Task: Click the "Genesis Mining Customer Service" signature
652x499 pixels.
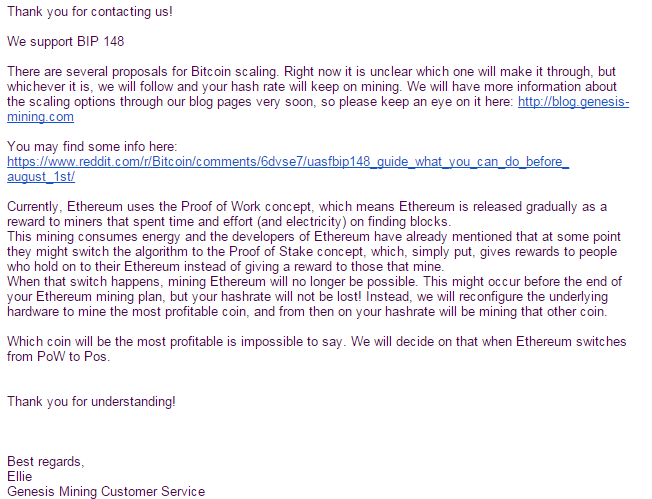Action: pyautogui.click(x=106, y=491)
